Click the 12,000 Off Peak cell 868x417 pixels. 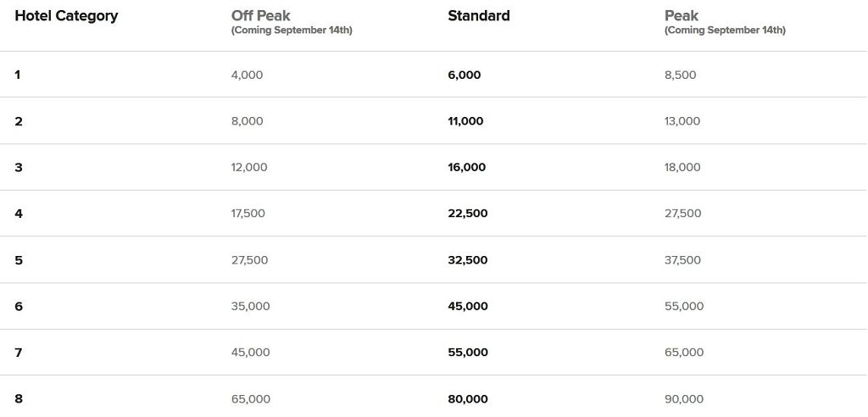[x=248, y=167]
